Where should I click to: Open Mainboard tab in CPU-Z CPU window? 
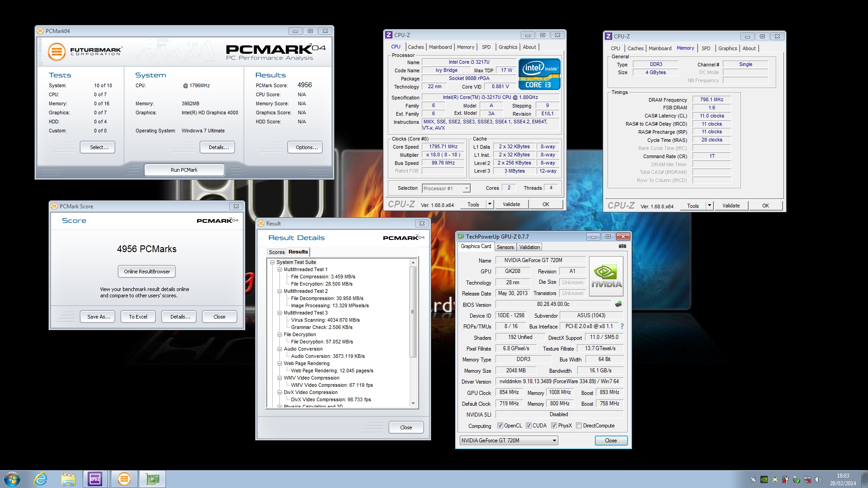440,47
